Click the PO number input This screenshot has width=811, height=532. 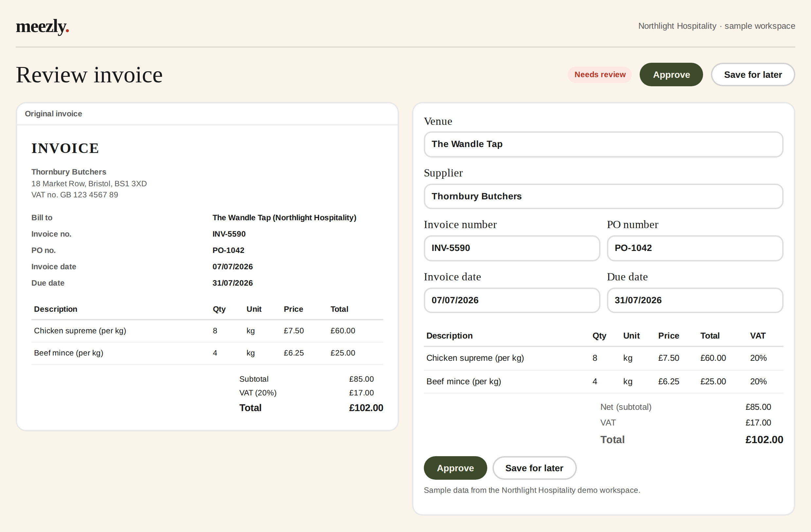[x=695, y=248]
